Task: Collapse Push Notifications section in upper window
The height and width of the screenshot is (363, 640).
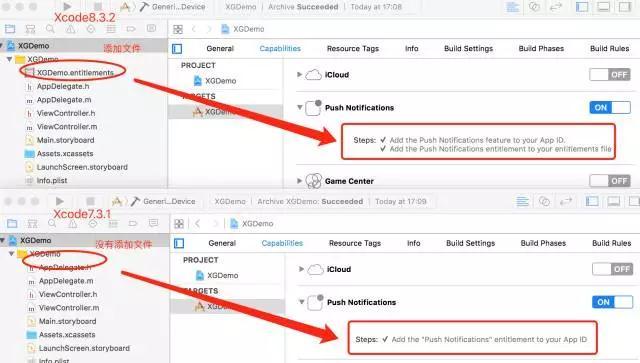Action: 300,107
